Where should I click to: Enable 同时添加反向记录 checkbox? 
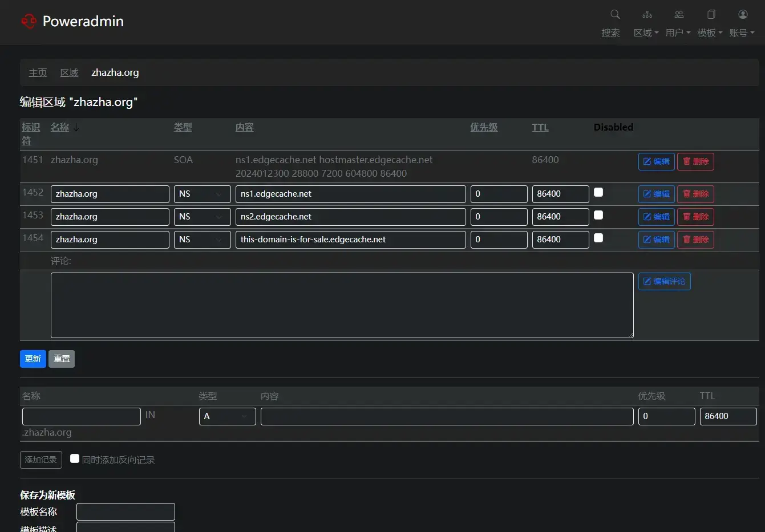pos(75,458)
